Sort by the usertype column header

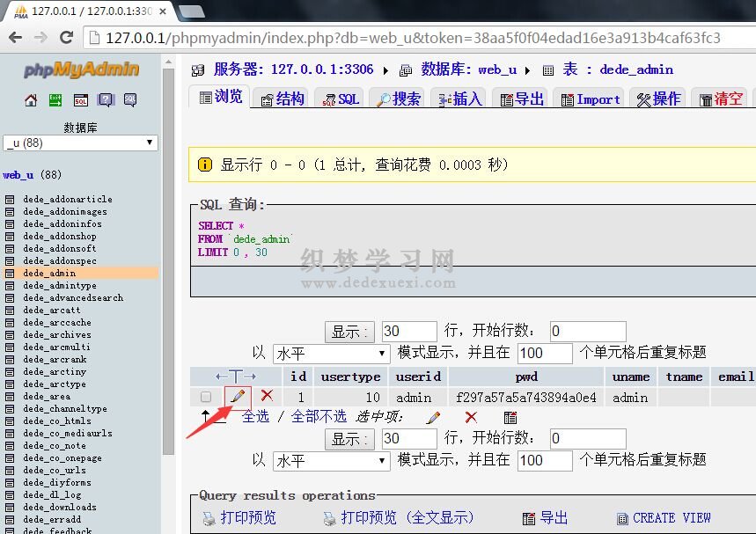click(350, 377)
